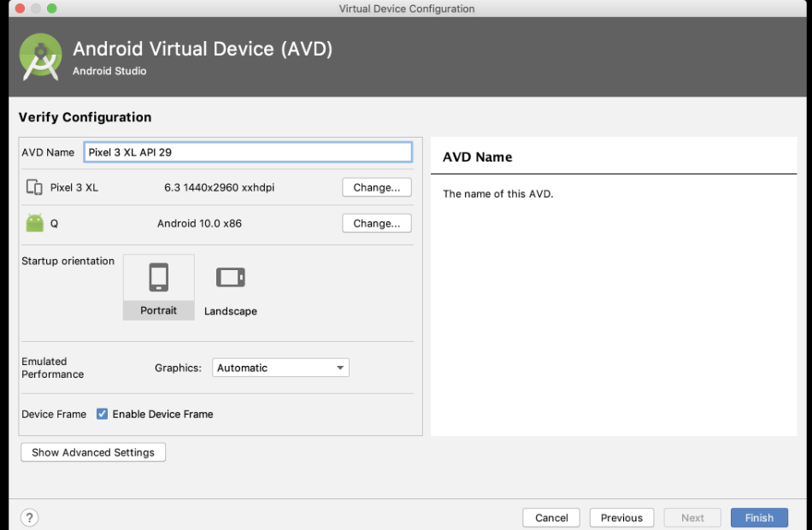Cancel the virtual device configuration

click(551, 517)
